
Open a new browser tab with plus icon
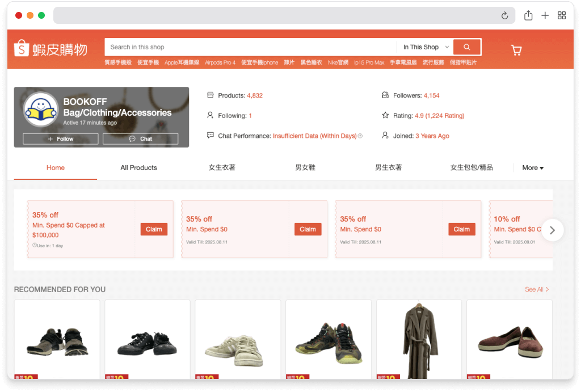point(545,16)
